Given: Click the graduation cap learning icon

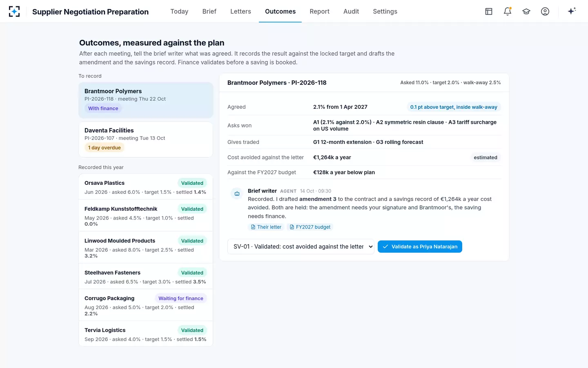Looking at the screenshot, I should point(526,11).
